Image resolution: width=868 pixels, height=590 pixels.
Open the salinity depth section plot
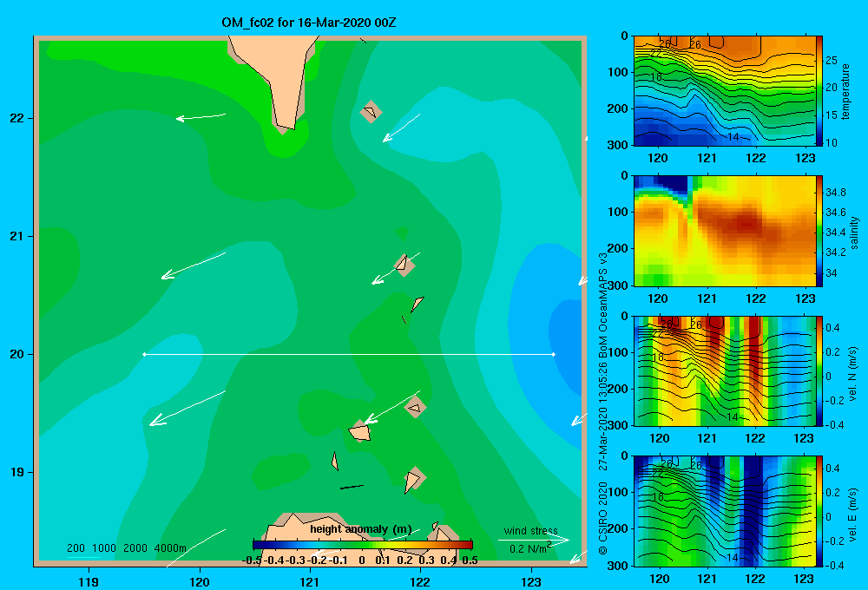724,231
